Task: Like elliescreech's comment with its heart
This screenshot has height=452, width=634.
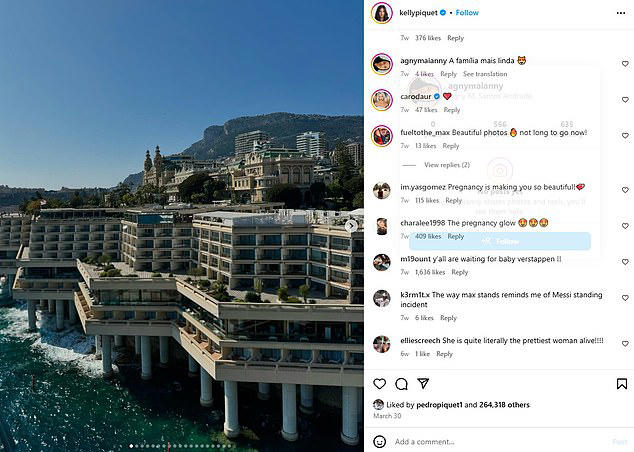Action: pos(623,343)
